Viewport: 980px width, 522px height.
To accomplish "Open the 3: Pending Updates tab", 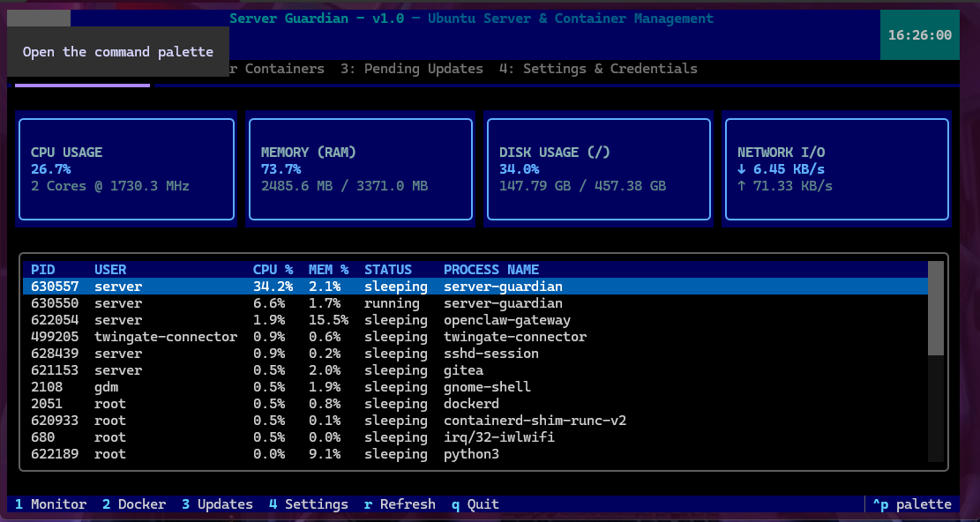I will [x=412, y=69].
